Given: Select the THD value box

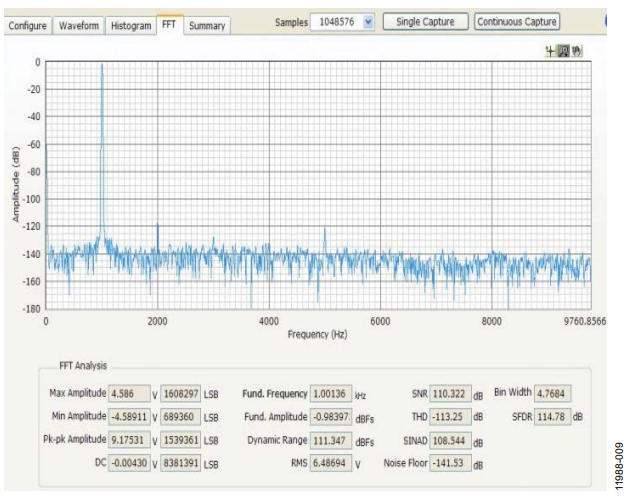Looking at the screenshot, I should coord(450,417).
